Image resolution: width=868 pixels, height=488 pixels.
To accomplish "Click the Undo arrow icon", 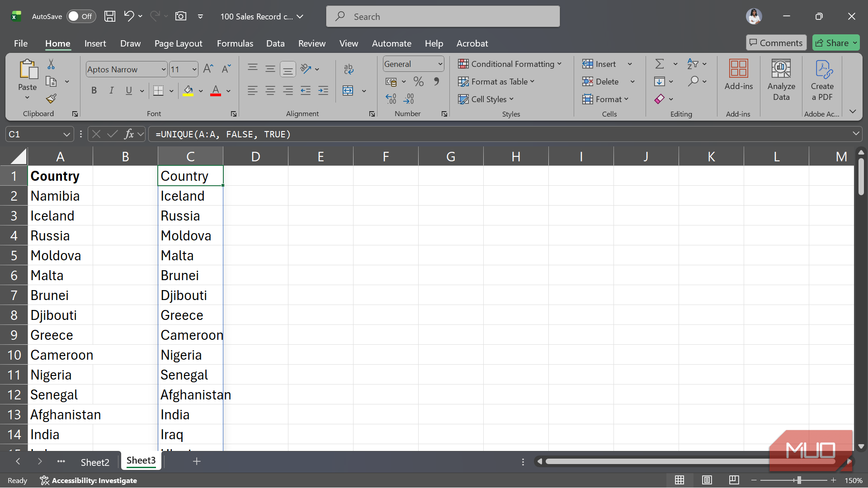I will click(129, 16).
